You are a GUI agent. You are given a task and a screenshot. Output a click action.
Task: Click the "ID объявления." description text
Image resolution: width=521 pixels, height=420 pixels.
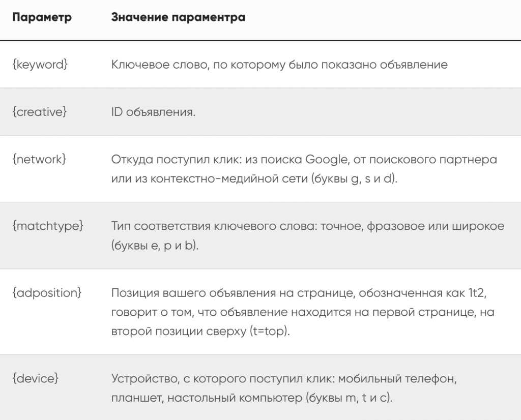pyautogui.click(x=153, y=112)
